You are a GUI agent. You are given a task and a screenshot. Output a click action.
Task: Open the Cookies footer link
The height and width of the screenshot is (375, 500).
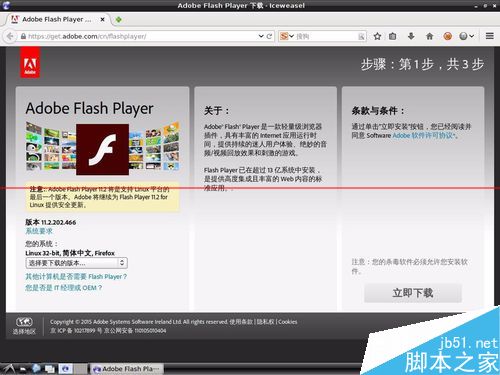288,322
